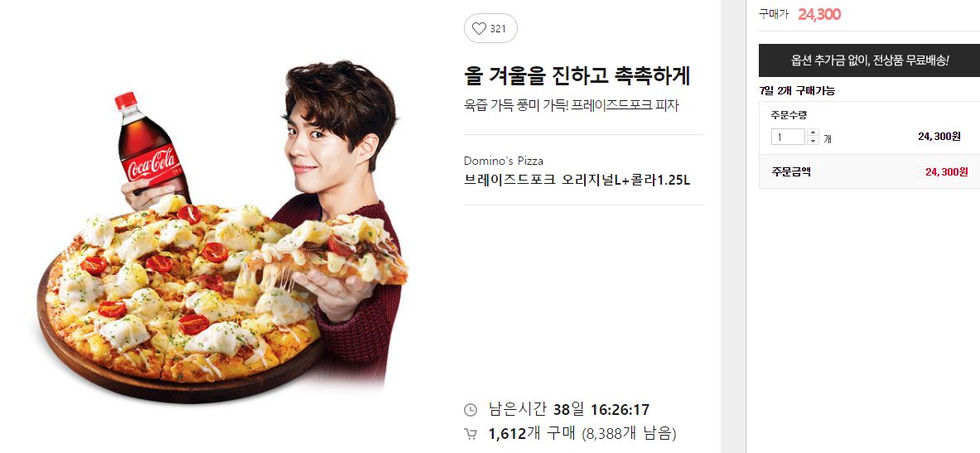The height and width of the screenshot is (453, 980).
Task: Click the 8,388개 남음 remaining stock text
Action: [629, 434]
